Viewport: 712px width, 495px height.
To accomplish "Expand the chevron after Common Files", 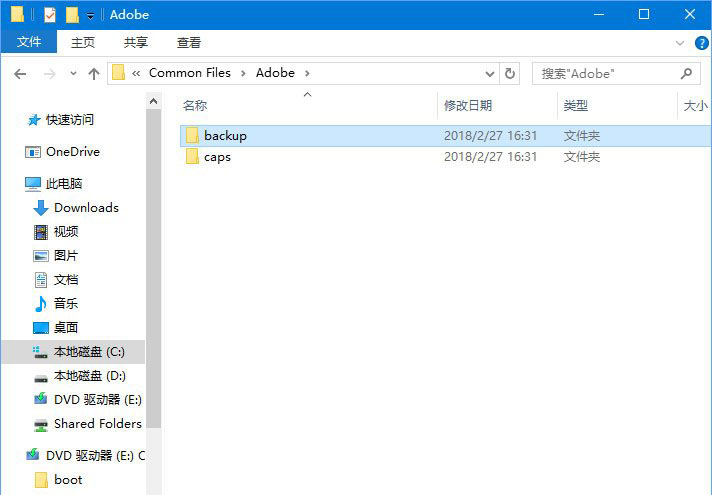I will (243, 73).
